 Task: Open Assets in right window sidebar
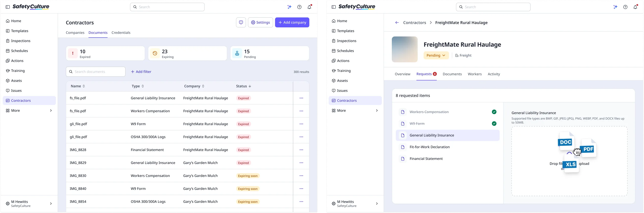click(355, 81)
